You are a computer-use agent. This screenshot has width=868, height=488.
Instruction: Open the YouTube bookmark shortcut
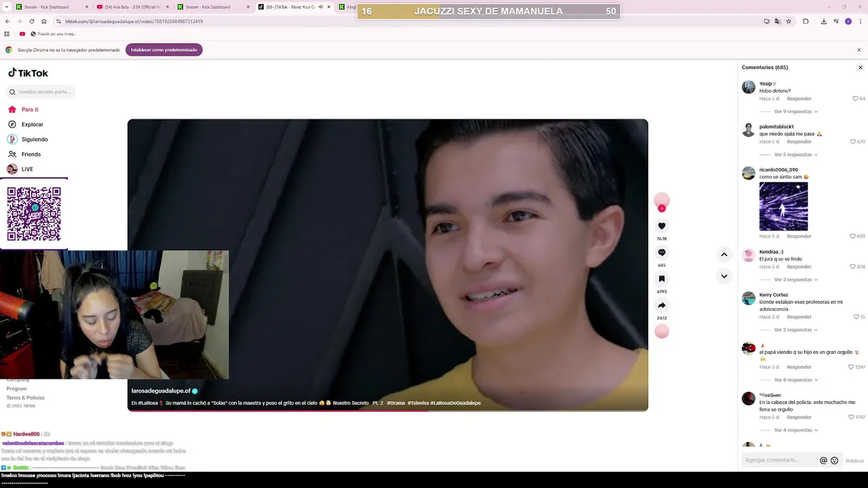point(22,34)
